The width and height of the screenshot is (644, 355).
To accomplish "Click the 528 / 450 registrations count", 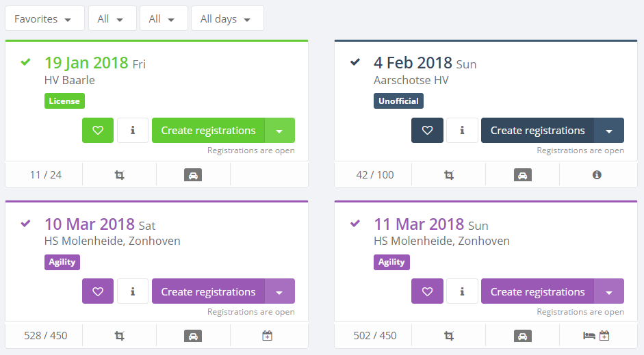I will click(46, 336).
